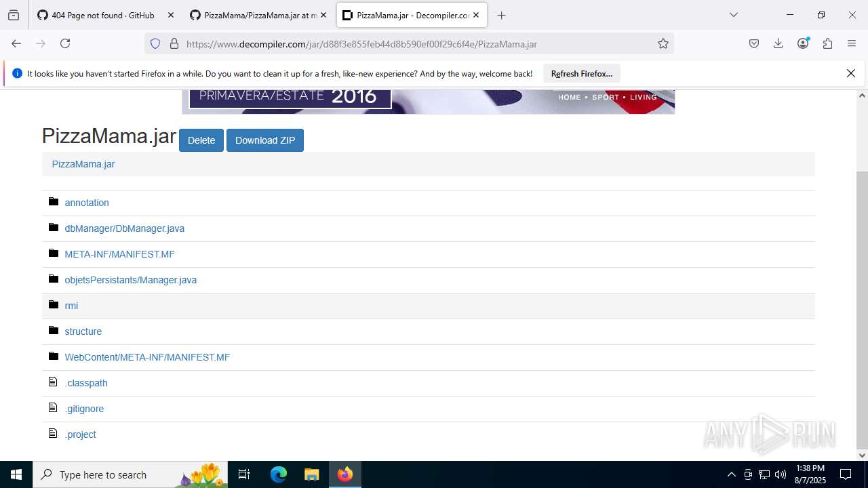
Task: Save page to Pocket icon
Action: click(x=754, y=43)
